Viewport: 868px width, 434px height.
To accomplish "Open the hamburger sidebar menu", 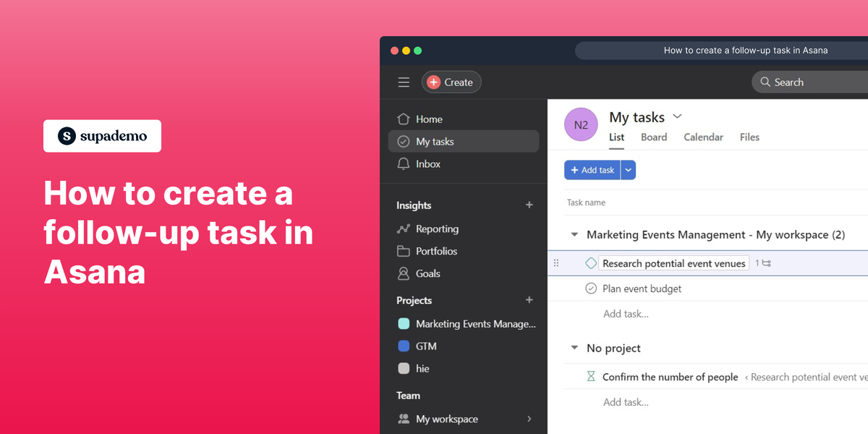I will 404,82.
